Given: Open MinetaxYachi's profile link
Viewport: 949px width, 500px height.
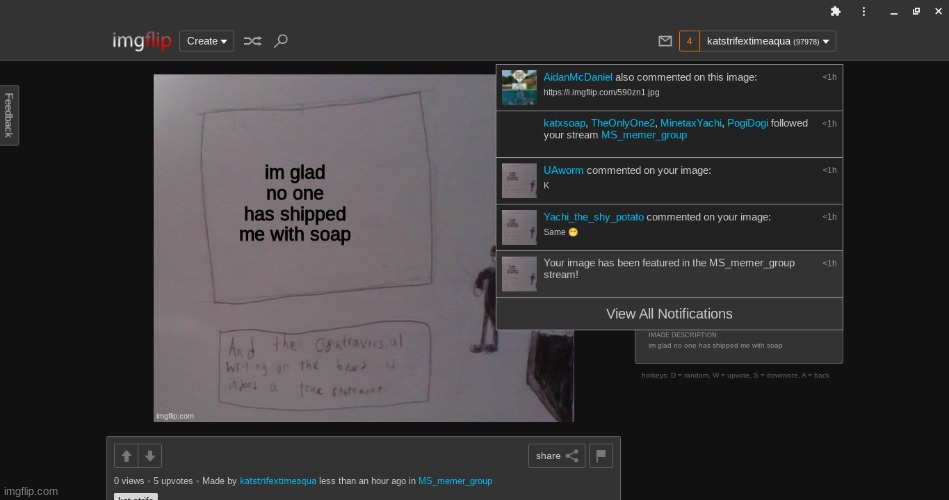Looking at the screenshot, I should (x=691, y=123).
